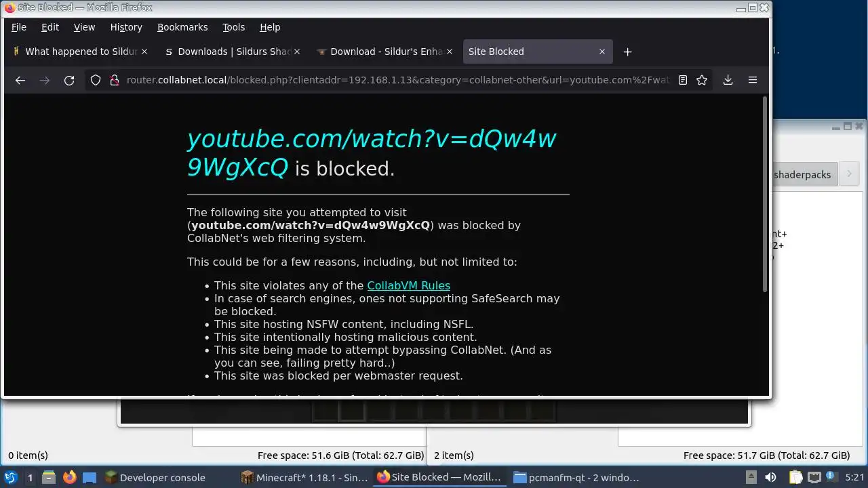
Task: Open the removable media tray icon
Action: pyautogui.click(x=751, y=477)
